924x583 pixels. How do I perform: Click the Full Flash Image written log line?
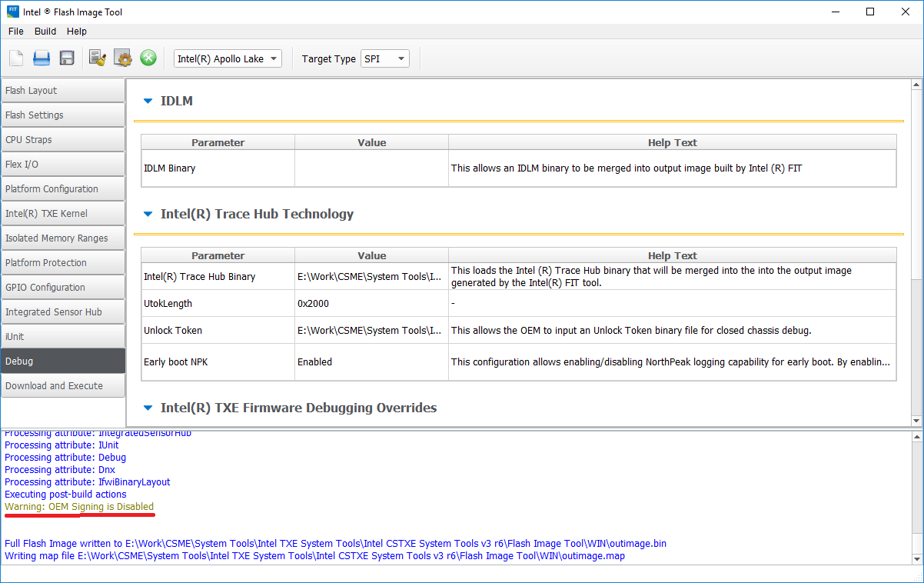coord(335,543)
